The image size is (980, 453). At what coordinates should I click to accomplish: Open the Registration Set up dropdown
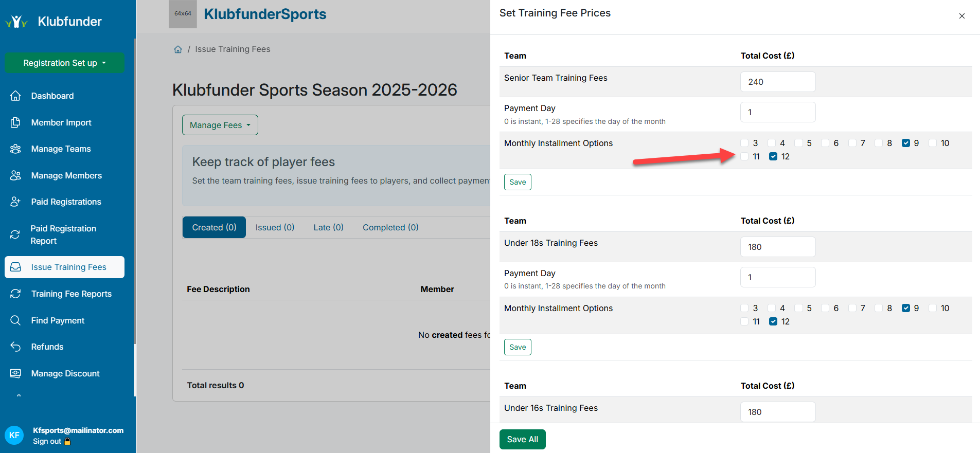tap(64, 63)
